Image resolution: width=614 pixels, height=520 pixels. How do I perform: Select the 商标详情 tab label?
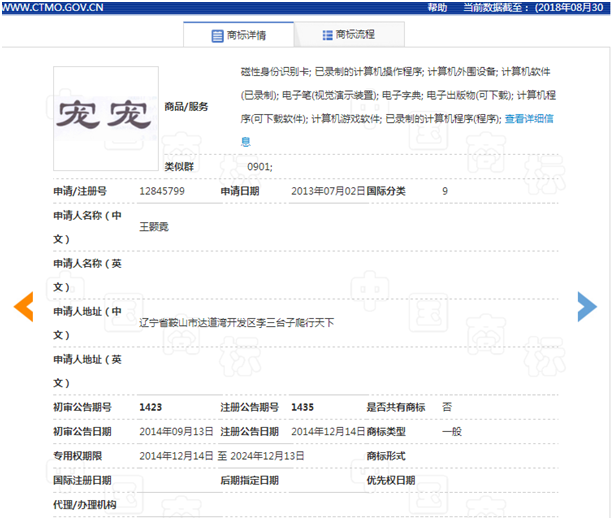click(245, 36)
